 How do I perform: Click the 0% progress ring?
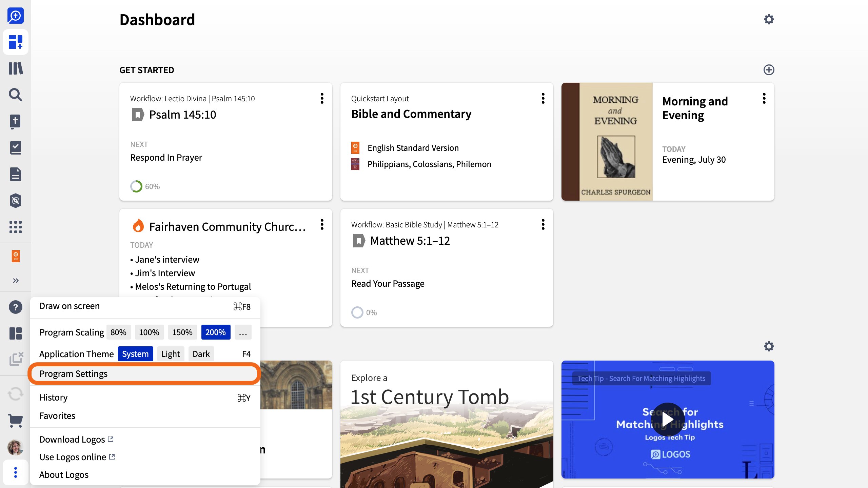coord(357,312)
